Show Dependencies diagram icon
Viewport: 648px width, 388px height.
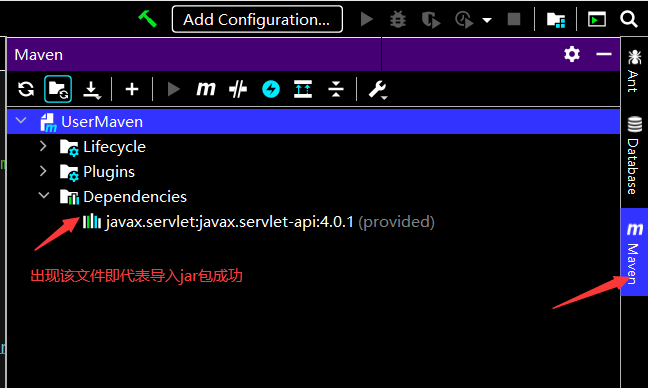coord(303,89)
